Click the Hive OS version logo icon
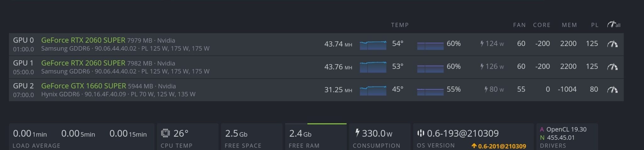644x150 pixels. [x=420, y=133]
